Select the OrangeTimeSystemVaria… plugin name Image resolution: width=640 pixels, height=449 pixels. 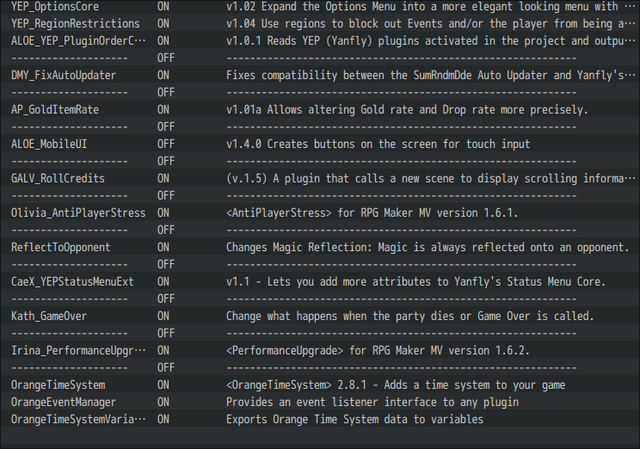coord(78,419)
